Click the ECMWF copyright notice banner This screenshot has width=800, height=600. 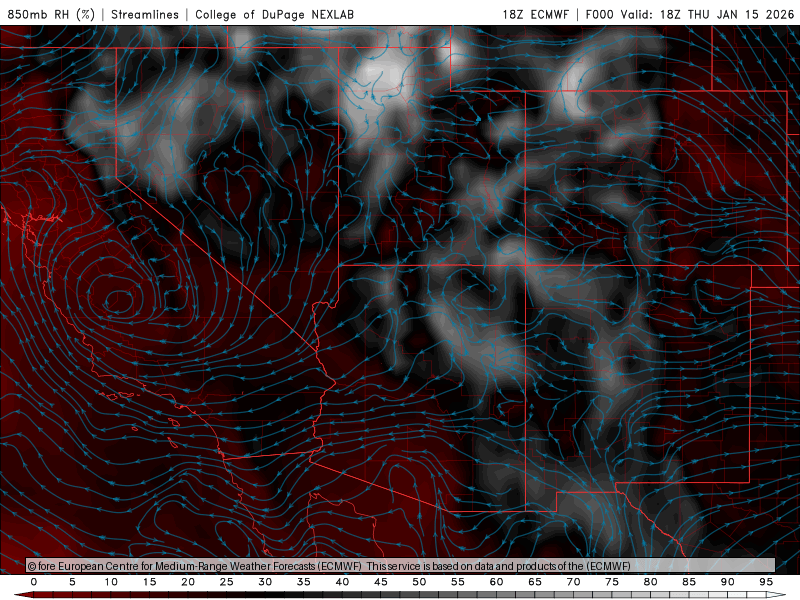[401, 565]
